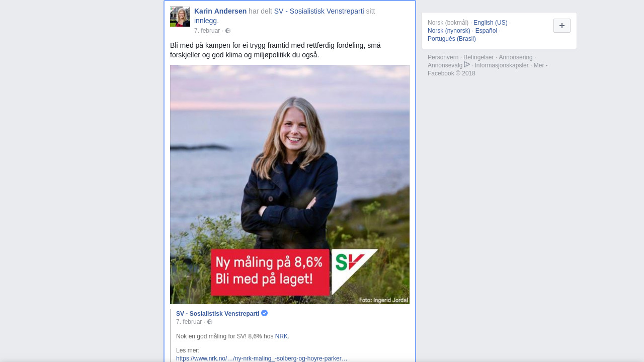Click the globe privacy icon under Karin Andersen
Screen dimensions: 644x362
(228, 31)
